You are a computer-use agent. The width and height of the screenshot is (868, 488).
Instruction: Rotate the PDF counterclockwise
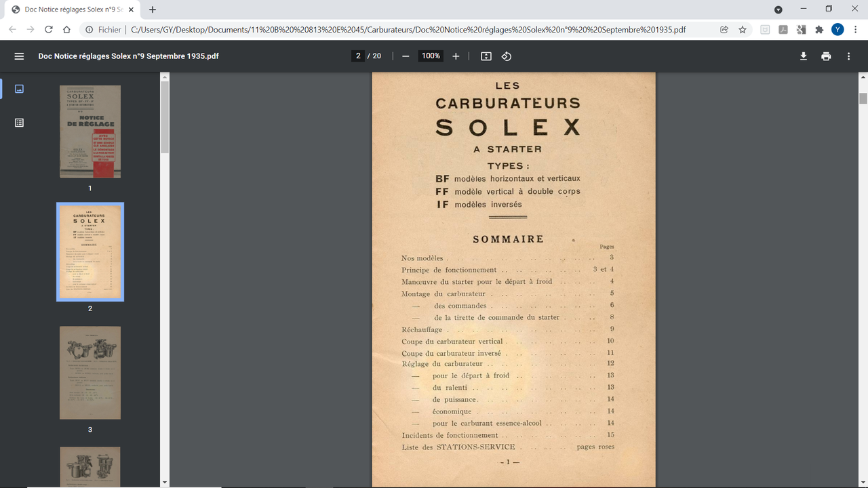point(507,56)
